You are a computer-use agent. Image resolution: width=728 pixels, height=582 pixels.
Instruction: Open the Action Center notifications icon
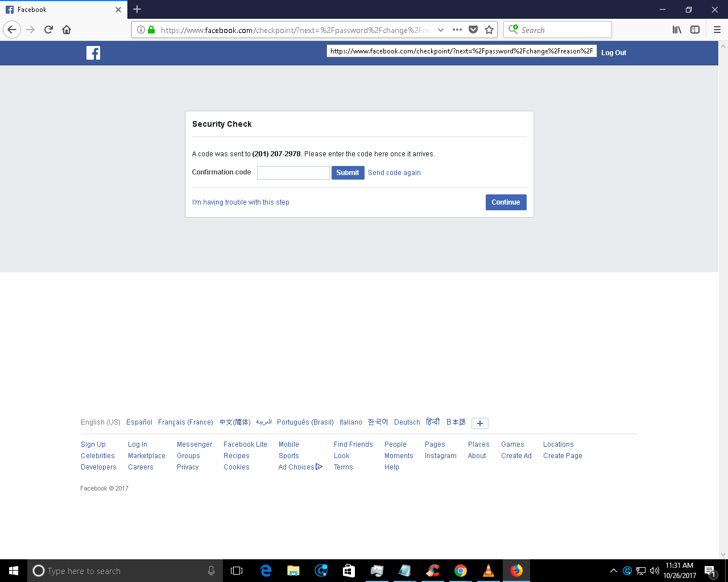[x=710, y=571]
